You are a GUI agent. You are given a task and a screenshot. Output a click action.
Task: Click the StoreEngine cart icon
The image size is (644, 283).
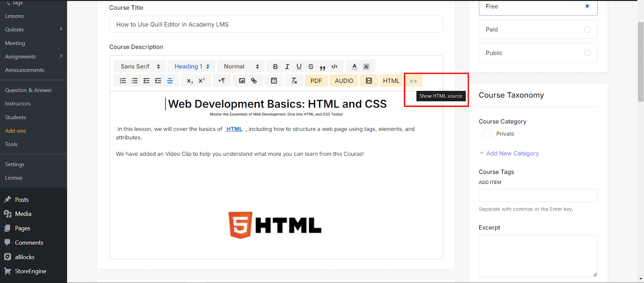pos(7,271)
